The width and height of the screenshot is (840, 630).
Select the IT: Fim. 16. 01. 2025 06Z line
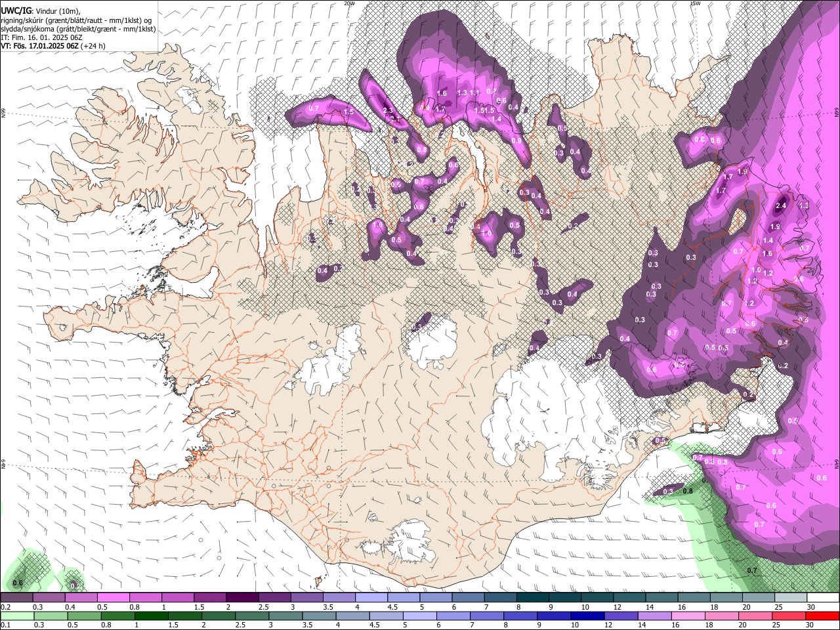[41, 37]
